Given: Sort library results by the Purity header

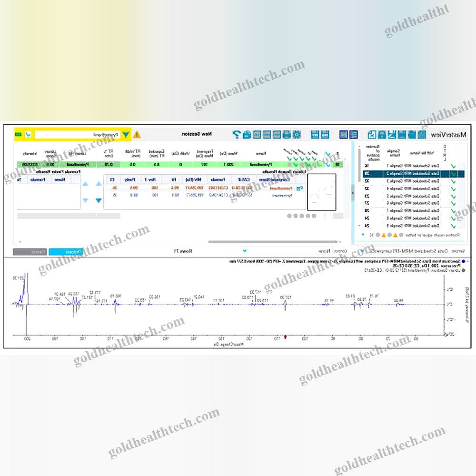Looking at the screenshot, I should [x=129, y=180].
